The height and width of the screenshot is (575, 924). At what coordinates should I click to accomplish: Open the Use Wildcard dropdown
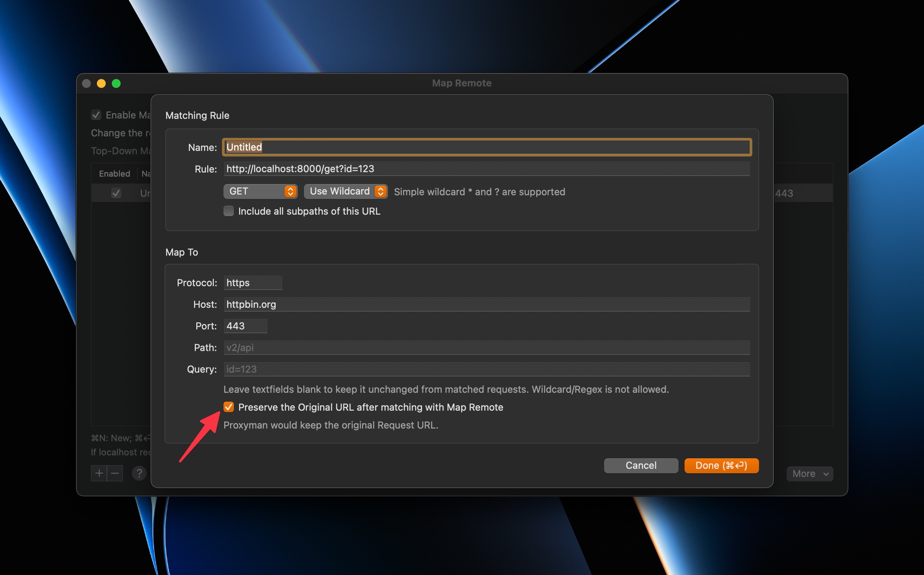[346, 191]
